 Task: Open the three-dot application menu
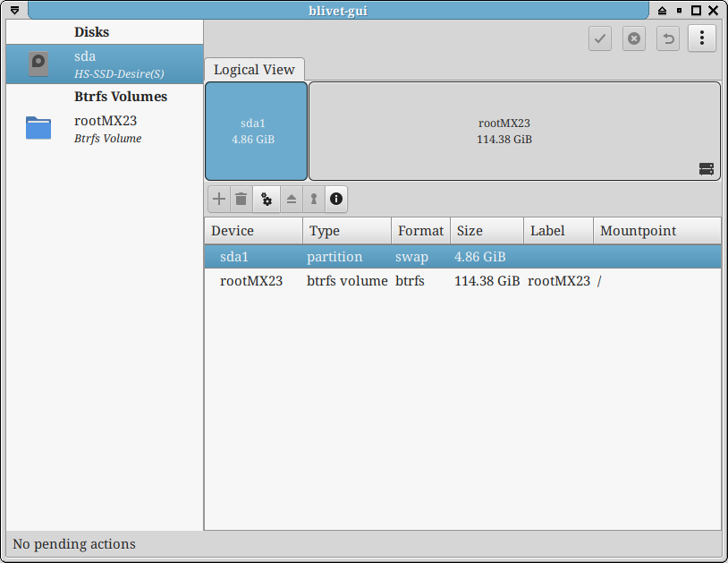pyautogui.click(x=701, y=38)
